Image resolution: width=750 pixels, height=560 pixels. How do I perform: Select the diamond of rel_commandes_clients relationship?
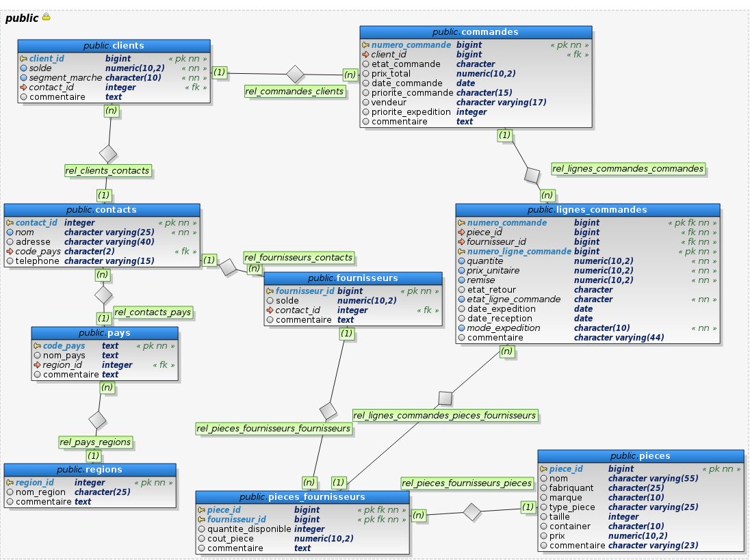295,74
